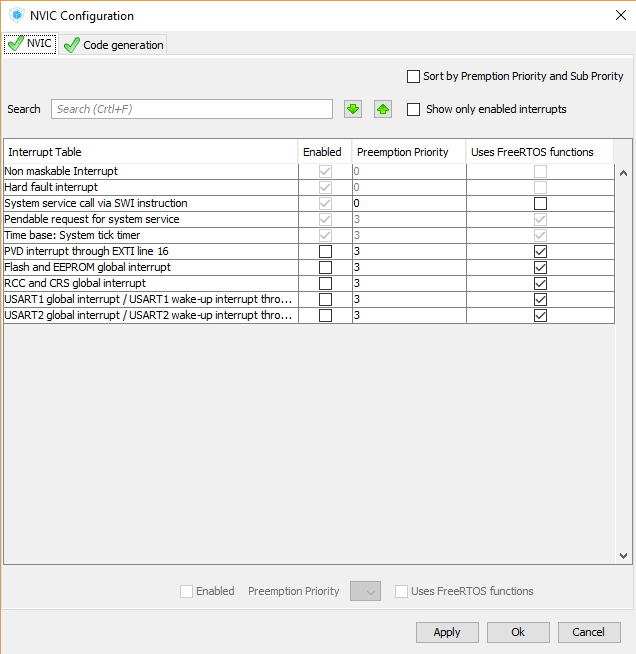
Task: Click the NVIC Configuration cube icon in title bar
Action: [x=16, y=16]
